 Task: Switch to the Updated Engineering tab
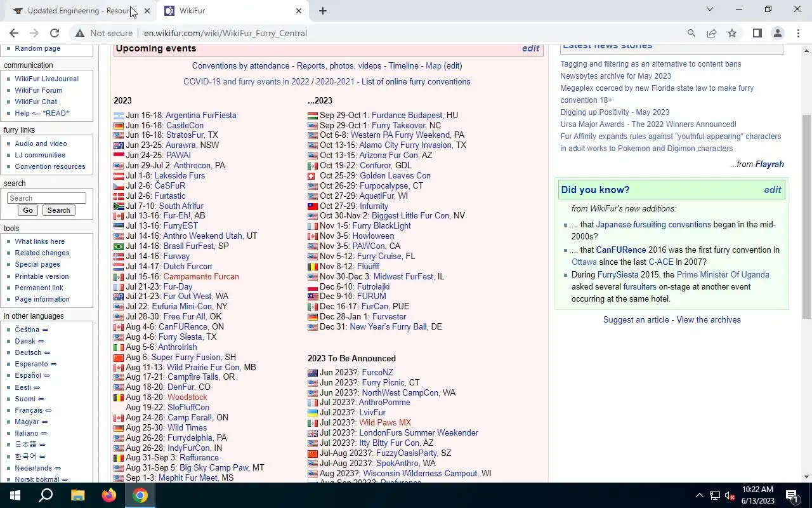(x=79, y=11)
